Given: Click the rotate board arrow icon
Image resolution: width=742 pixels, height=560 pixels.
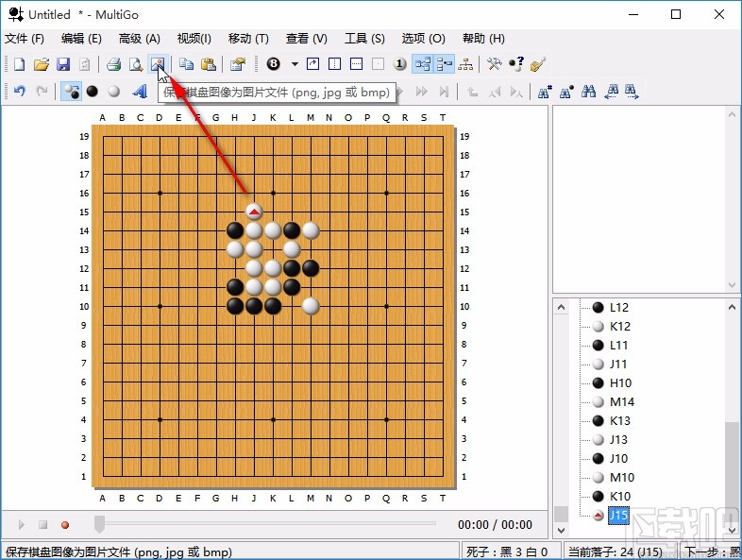Looking at the screenshot, I should click(312, 63).
